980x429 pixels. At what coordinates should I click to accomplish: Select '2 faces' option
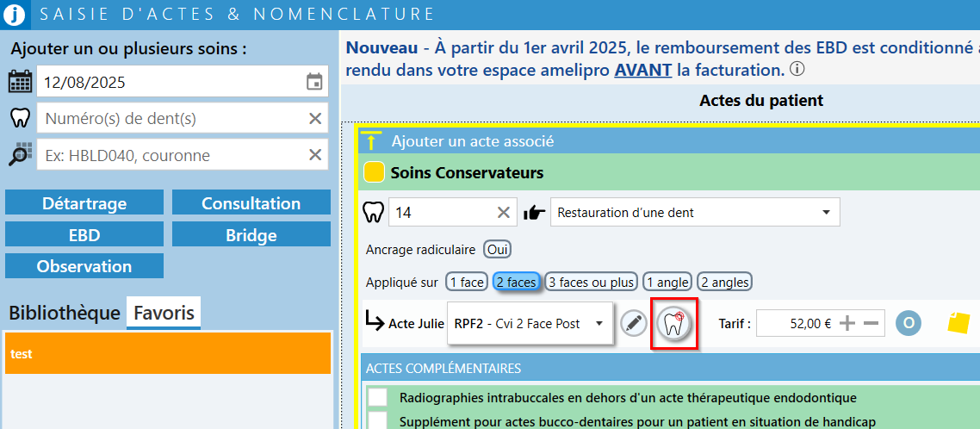click(516, 283)
